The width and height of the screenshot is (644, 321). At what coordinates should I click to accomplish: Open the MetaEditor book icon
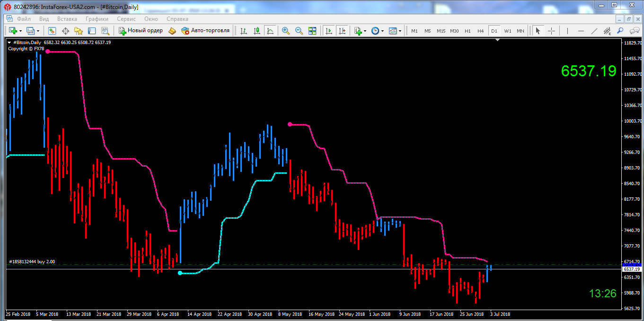pyautogui.click(x=172, y=31)
